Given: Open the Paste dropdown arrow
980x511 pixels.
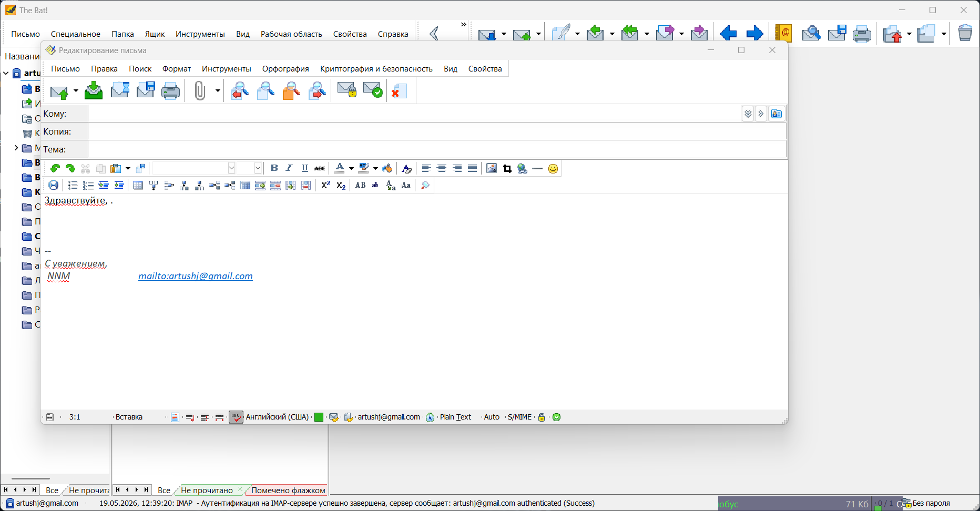Looking at the screenshot, I should 128,168.
